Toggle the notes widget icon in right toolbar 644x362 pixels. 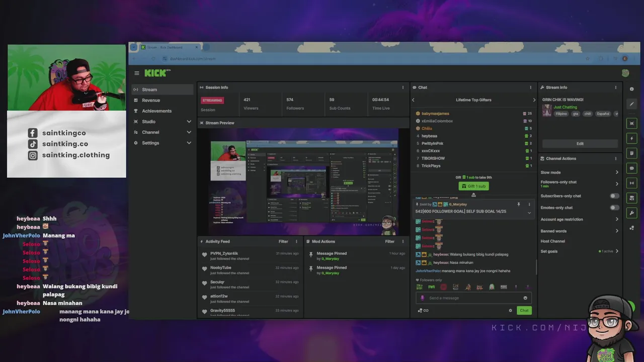pos(632,153)
